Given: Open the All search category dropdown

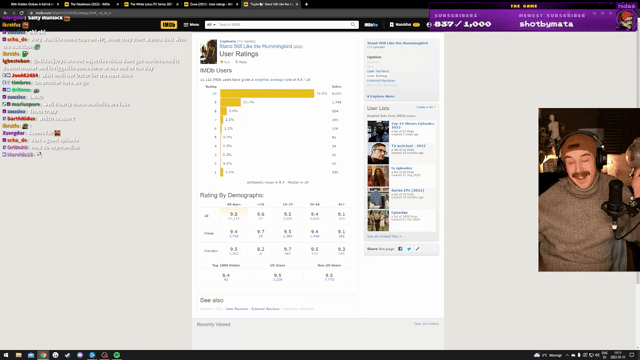Looking at the screenshot, I should coord(211,24).
